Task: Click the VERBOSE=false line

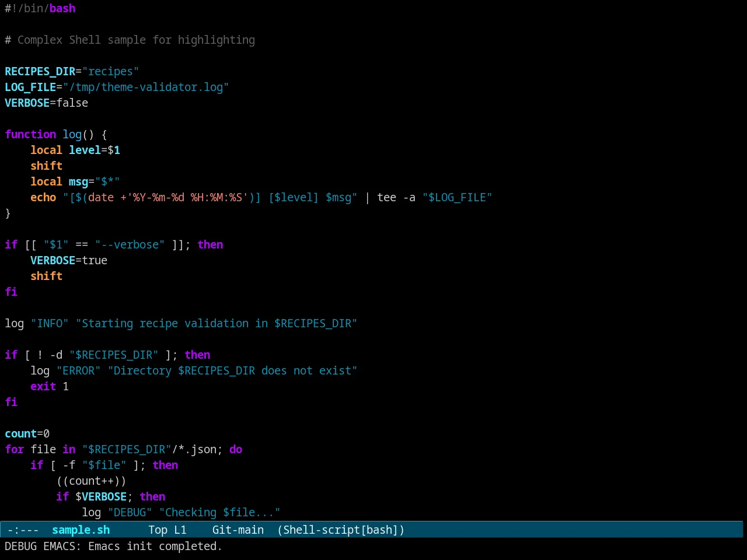Action: pyautogui.click(x=47, y=103)
